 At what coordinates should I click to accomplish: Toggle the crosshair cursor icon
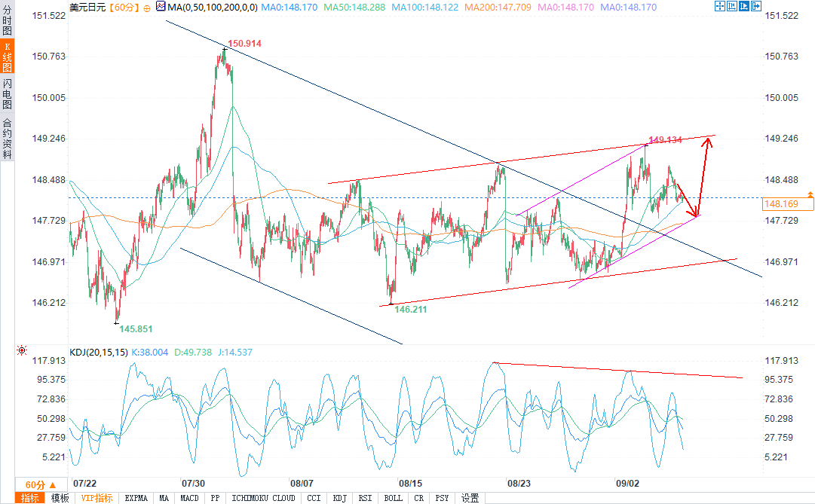coord(720,6)
